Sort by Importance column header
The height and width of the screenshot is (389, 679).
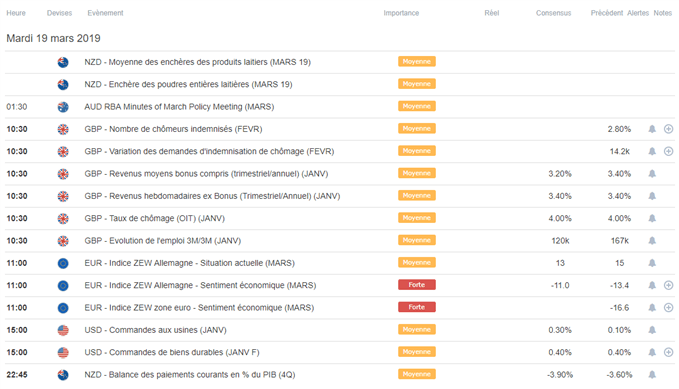(x=401, y=13)
